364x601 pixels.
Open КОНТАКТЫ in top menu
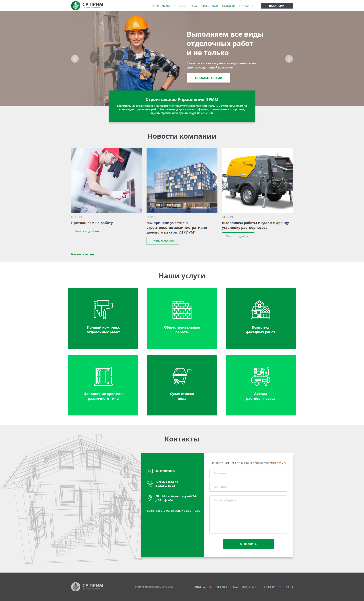tap(246, 6)
